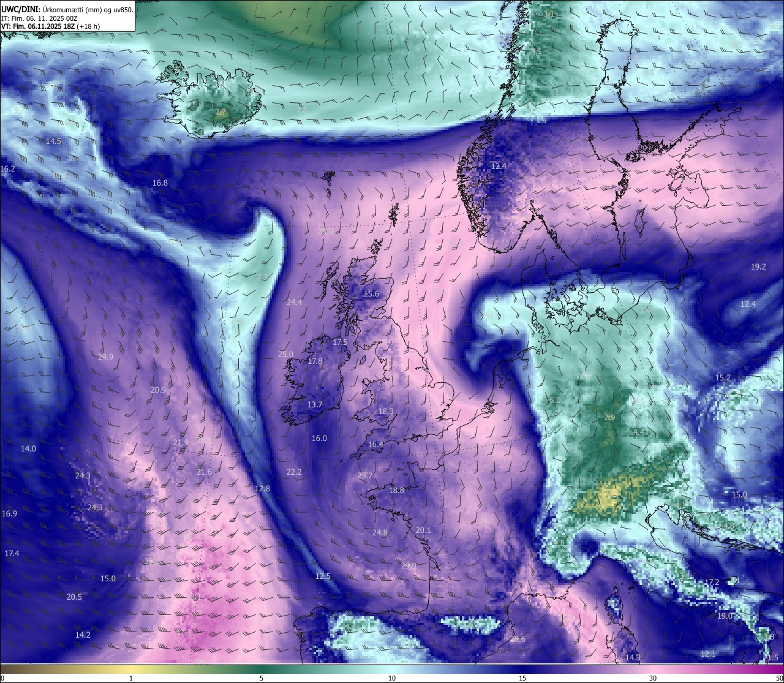Click the 19.0 value on the map
This screenshot has height=683, width=784.
[725, 616]
